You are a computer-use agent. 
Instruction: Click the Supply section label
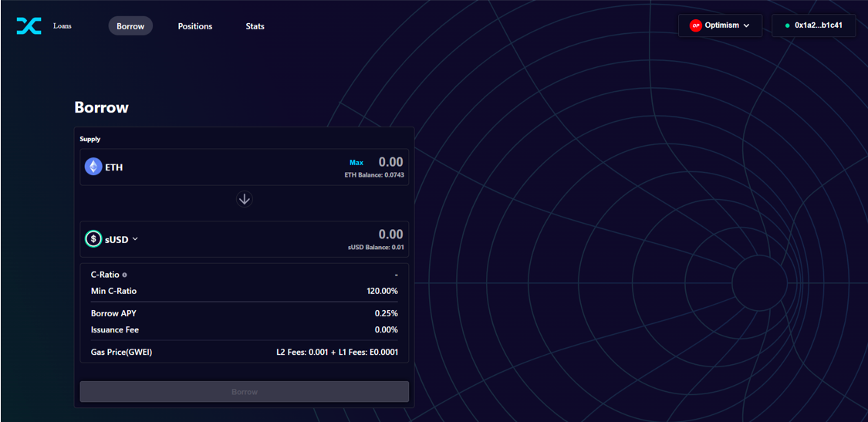pos(90,139)
